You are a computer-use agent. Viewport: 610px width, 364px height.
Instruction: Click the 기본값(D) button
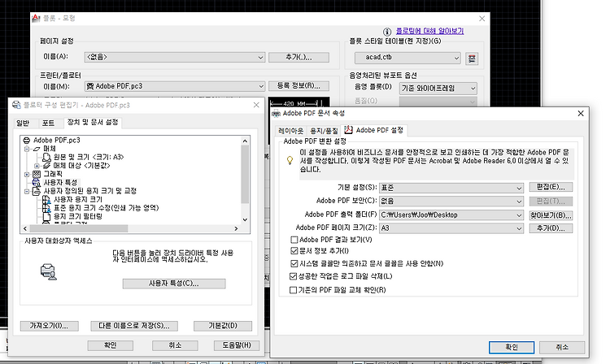[x=223, y=326]
